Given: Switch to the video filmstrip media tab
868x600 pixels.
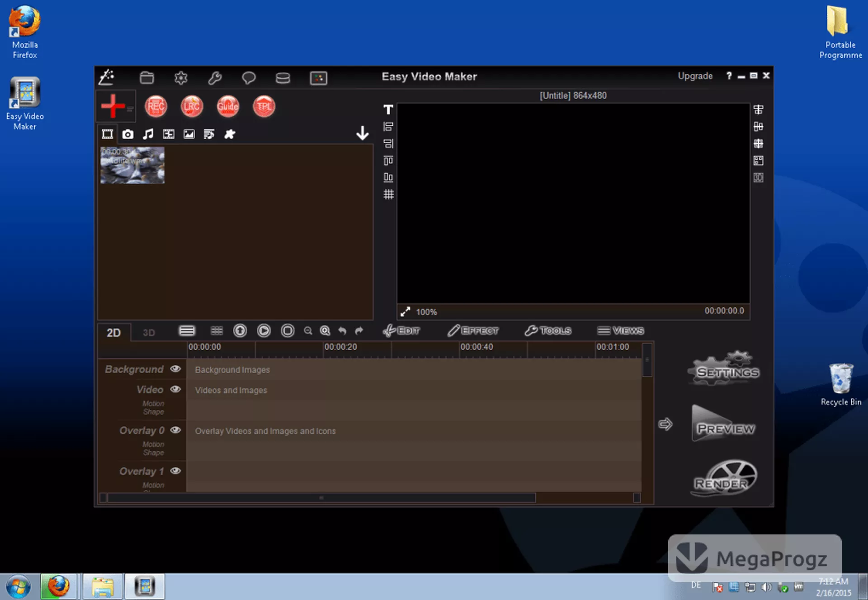Looking at the screenshot, I should (108, 134).
